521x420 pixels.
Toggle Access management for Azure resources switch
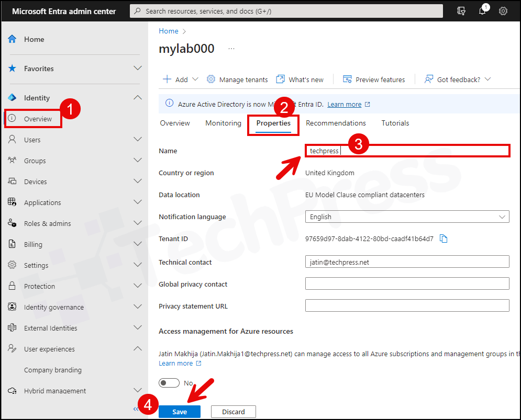(x=169, y=383)
